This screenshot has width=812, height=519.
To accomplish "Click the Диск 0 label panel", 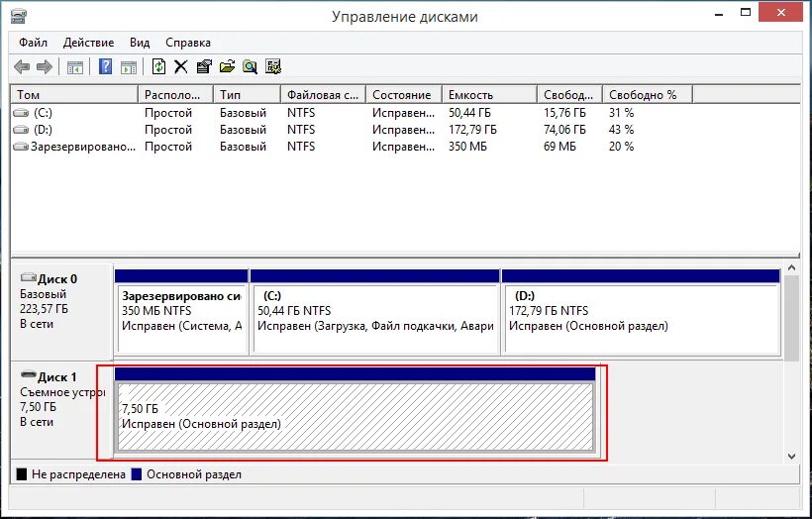I will [61, 311].
